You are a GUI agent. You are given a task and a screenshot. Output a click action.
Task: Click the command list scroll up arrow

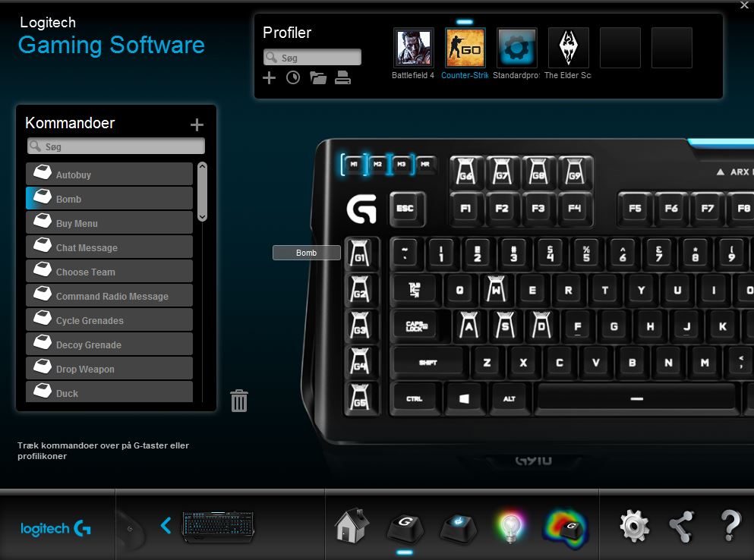coord(203,166)
